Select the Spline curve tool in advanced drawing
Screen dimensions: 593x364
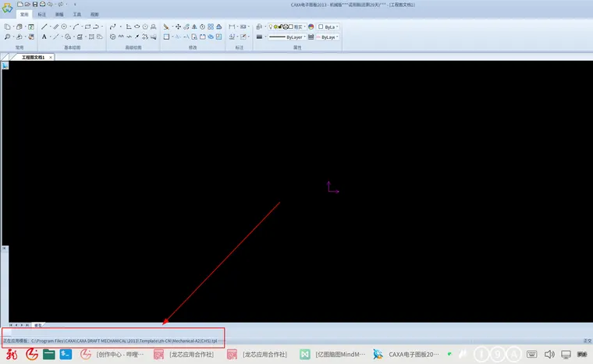(112, 27)
